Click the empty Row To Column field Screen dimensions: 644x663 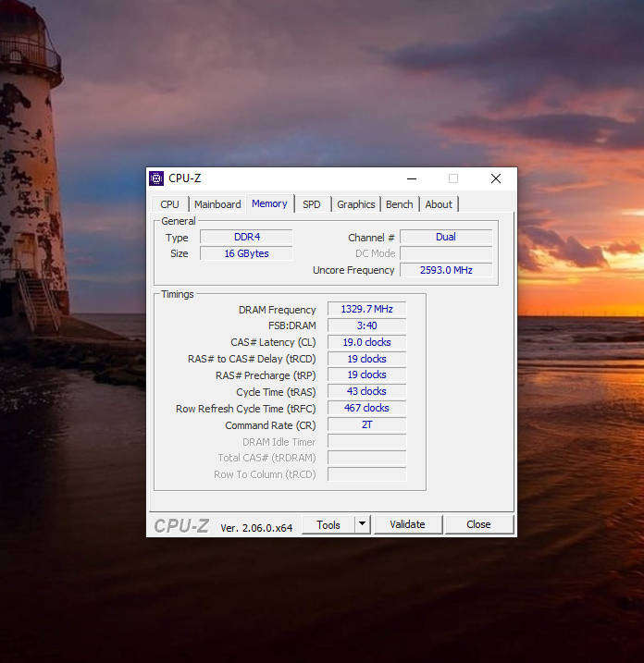pyautogui.click(x=366, y=474)
